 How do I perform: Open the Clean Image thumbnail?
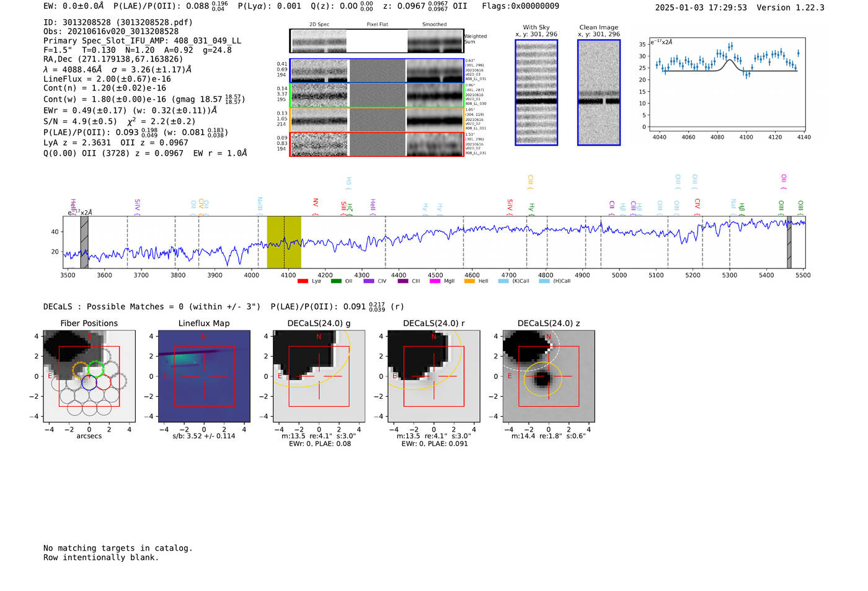(599, 92)
